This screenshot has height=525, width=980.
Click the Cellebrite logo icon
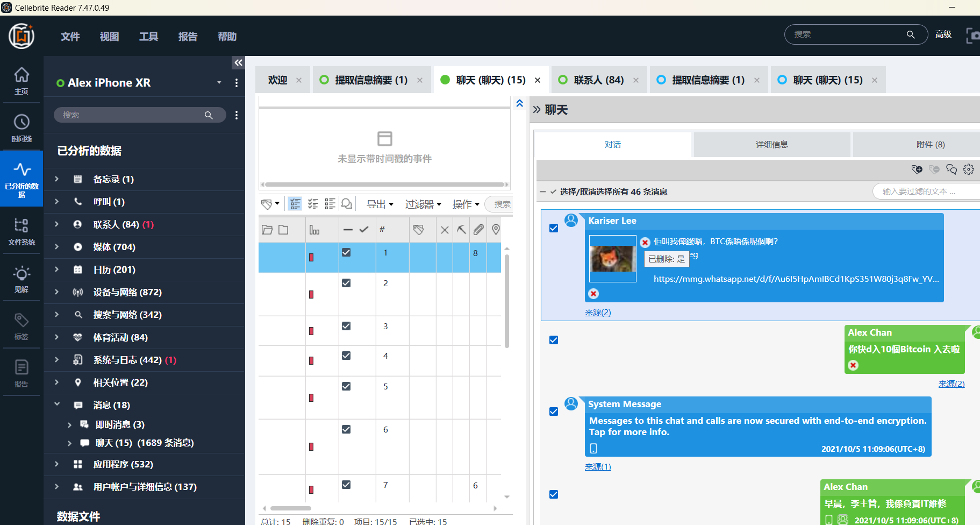(22, 36)
